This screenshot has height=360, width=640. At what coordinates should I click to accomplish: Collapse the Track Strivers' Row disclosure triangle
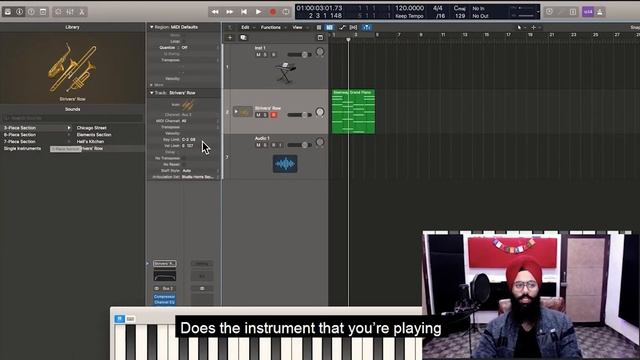pyautogui.click(x=151, y=93)
